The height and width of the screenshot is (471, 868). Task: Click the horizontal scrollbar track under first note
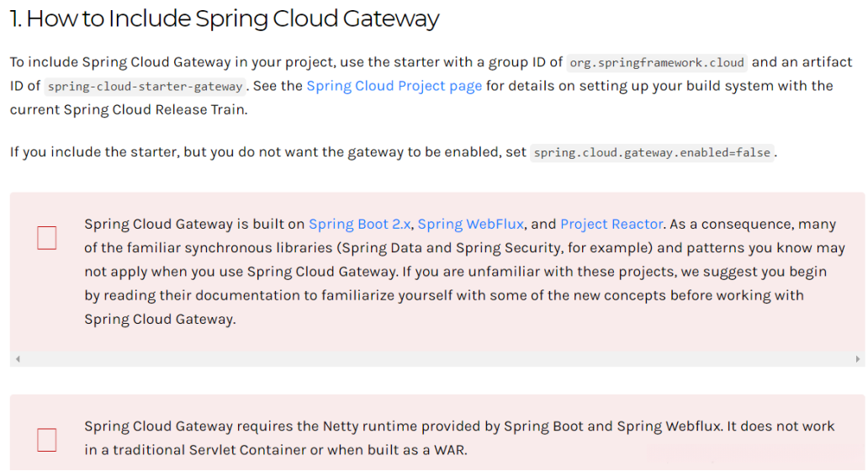(437, 359)
